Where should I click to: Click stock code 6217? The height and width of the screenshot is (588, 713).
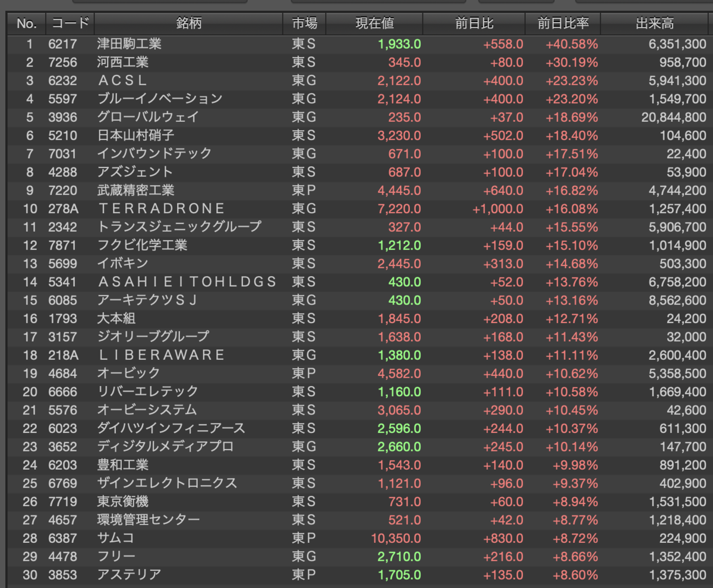63,44
